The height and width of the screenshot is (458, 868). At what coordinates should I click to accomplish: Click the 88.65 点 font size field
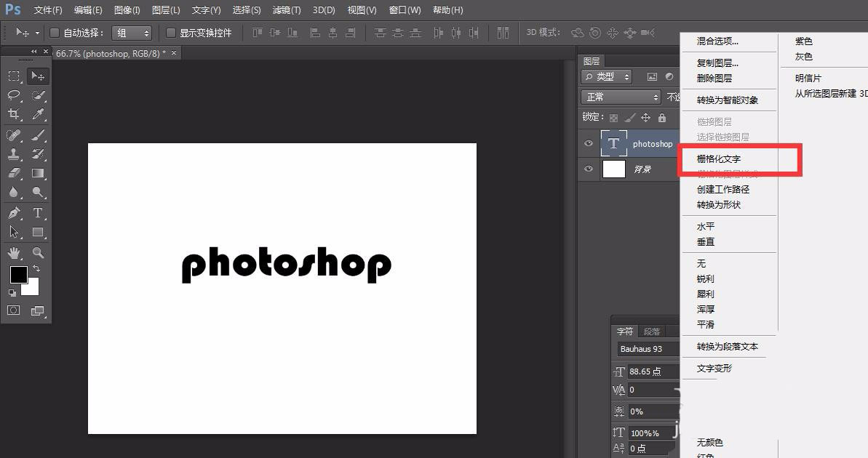653,371
